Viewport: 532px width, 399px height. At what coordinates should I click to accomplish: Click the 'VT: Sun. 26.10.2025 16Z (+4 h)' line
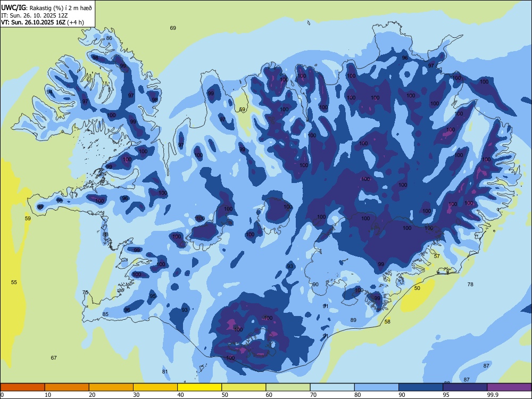pyautogui.click(x=43, y=22)
